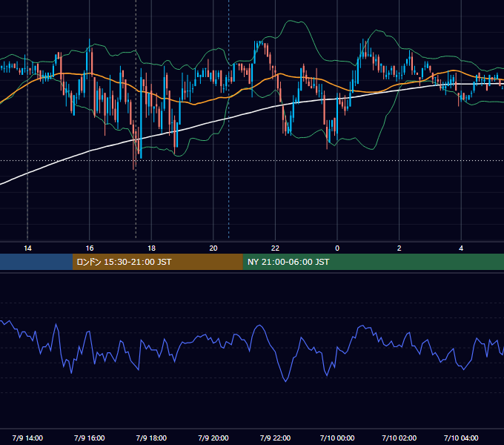Click the hour label 16 on the time axis
504x445 pixels.
click(x=90, y=248)
